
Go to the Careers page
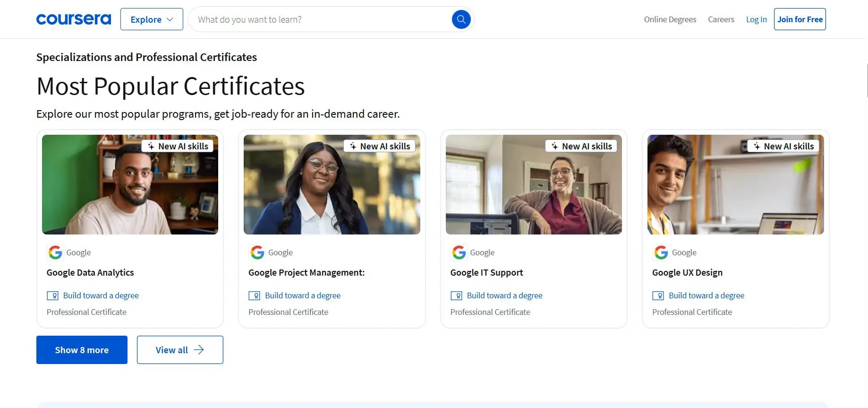pos(721,19)
